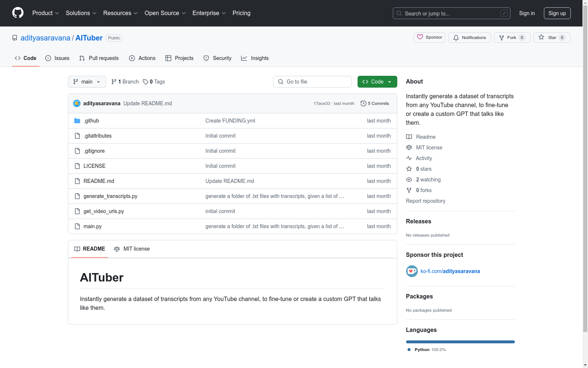This screenshot has height=368, width=588.
Task: Open the generate_transcripts.py file
Action: pos(110,196)
